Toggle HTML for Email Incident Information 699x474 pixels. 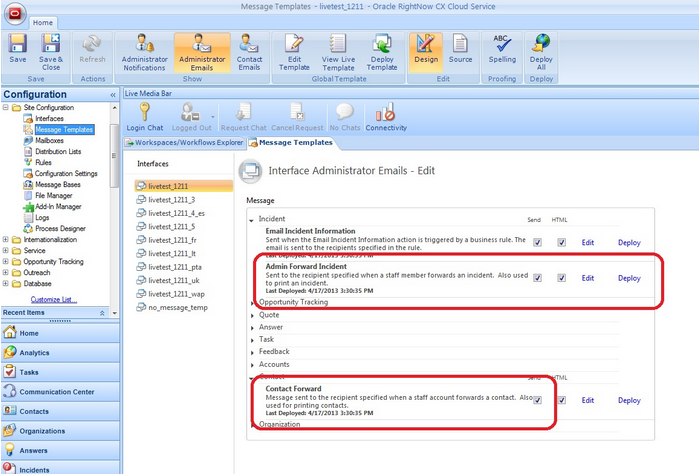pyautogui.click(x=562, y=243)
